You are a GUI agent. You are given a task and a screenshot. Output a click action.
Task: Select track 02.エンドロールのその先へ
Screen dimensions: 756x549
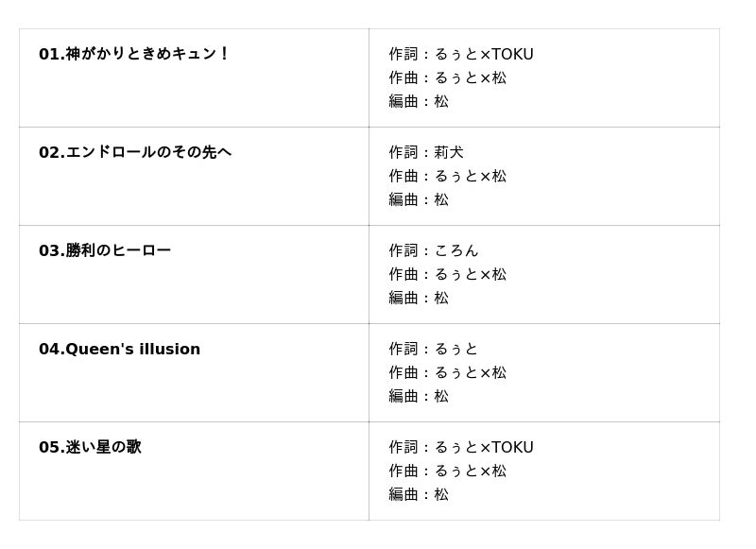pyautogui.click(x=135, y=152)
